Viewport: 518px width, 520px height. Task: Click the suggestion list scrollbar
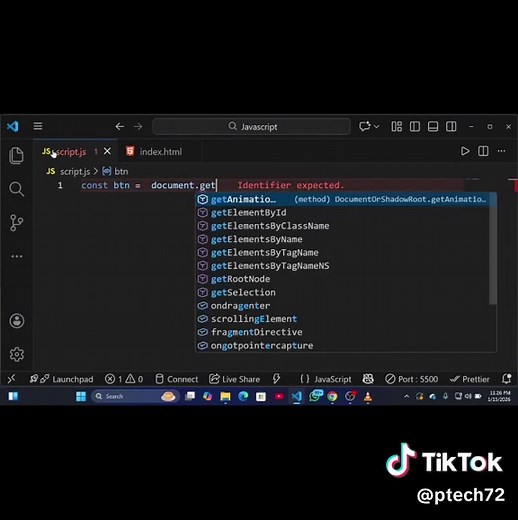(x=493, y=249)
